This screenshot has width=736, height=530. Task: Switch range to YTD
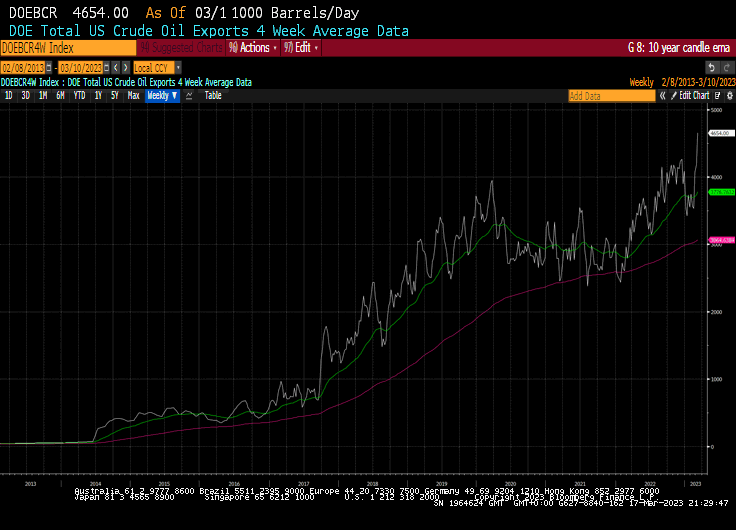(x=79, y=96)
